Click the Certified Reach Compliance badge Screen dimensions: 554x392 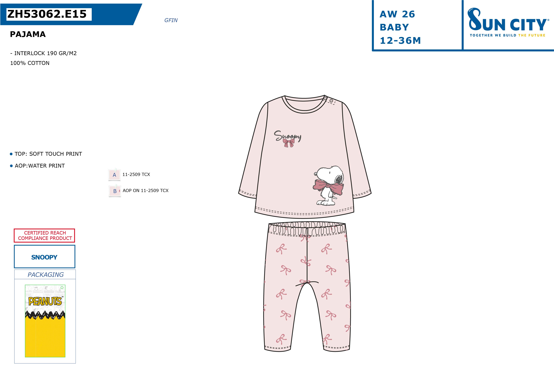[x=44, y=236]
